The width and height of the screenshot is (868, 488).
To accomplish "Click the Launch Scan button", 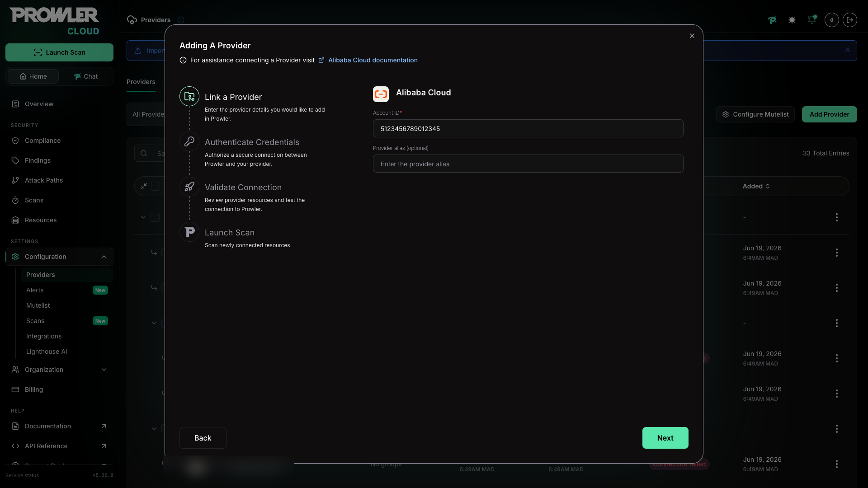I will click(59, 52).
